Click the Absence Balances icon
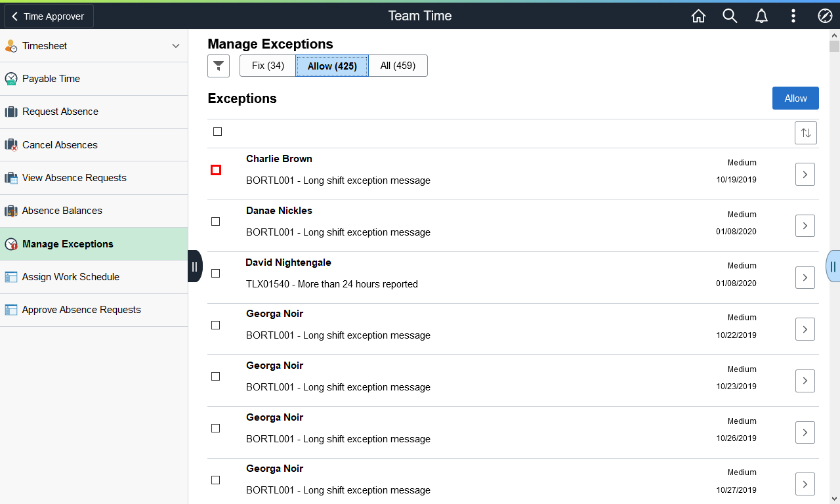Viewport: 840px width, 504px height. [x=11, y=211]
